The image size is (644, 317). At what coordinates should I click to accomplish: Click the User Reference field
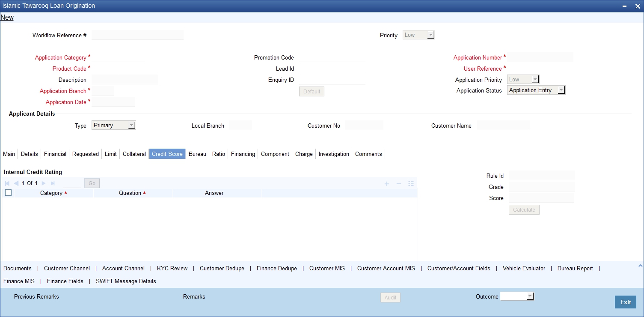(535, 69)
